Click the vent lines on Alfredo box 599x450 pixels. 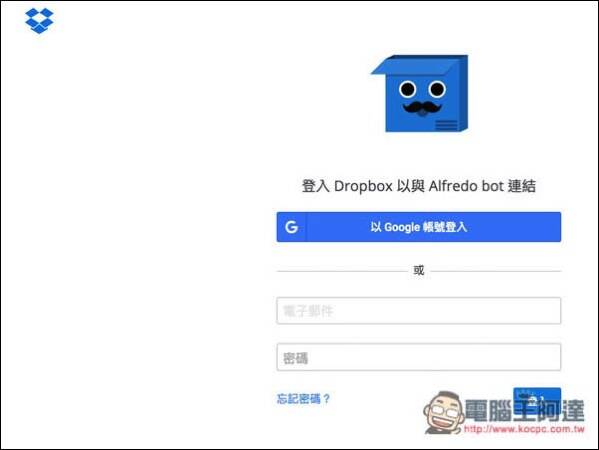(x=446, y=125)
